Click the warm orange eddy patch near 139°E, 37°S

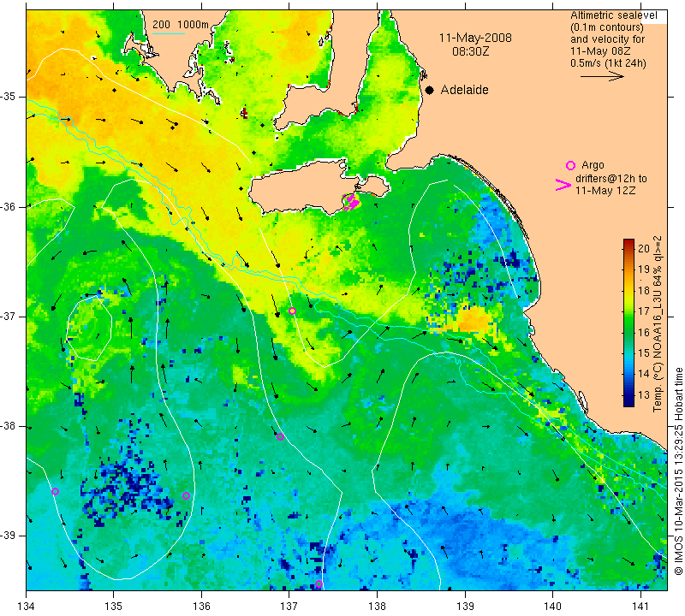pos(472,320)
